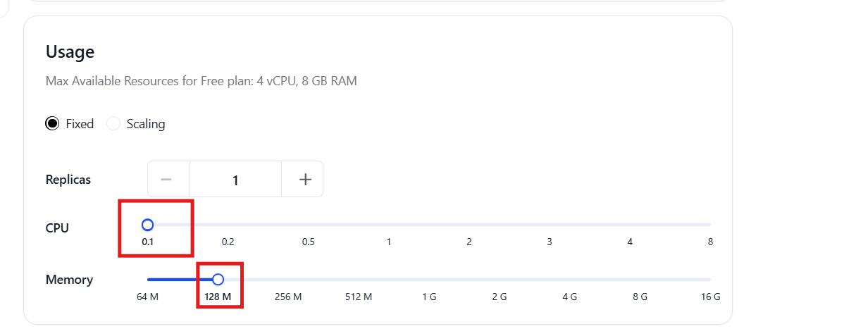Screen dimensions: 868x336
Task: Set CPU to 4 mark
Action: coord(630,242)
